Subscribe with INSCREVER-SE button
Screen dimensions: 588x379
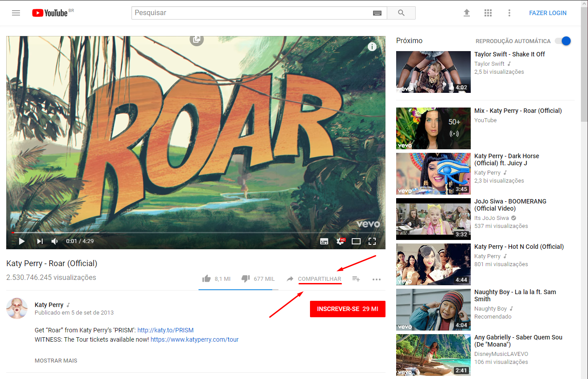click(347, 309)
